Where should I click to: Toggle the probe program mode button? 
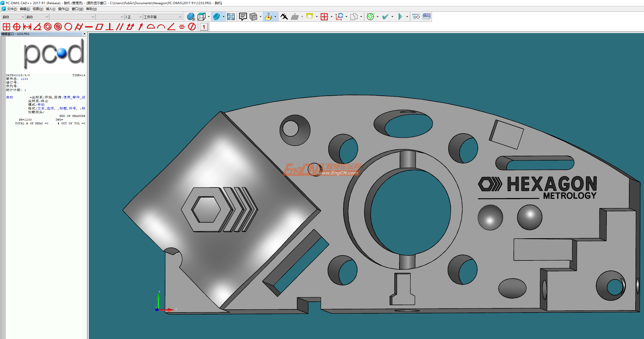(x=268, y=17)
